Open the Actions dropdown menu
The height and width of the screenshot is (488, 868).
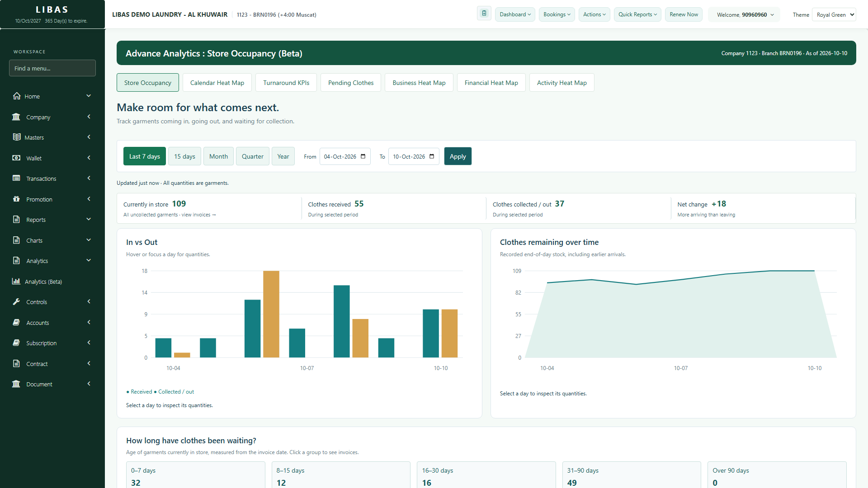[x=594, y=14]
